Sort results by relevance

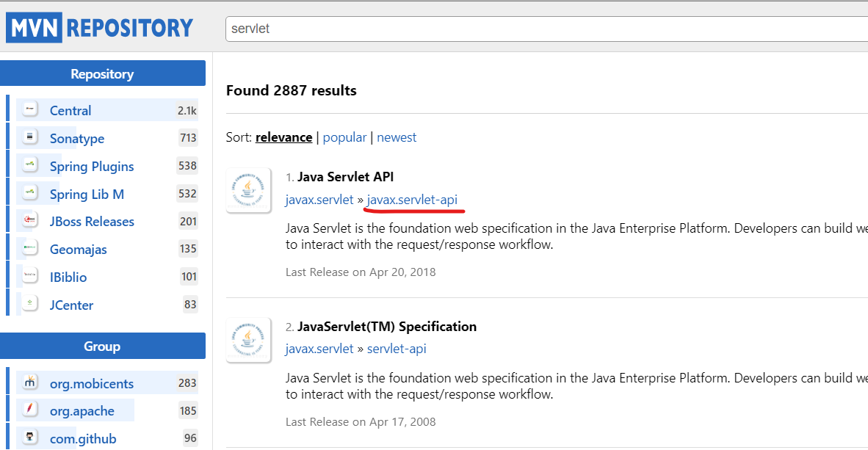coord(283,137)
